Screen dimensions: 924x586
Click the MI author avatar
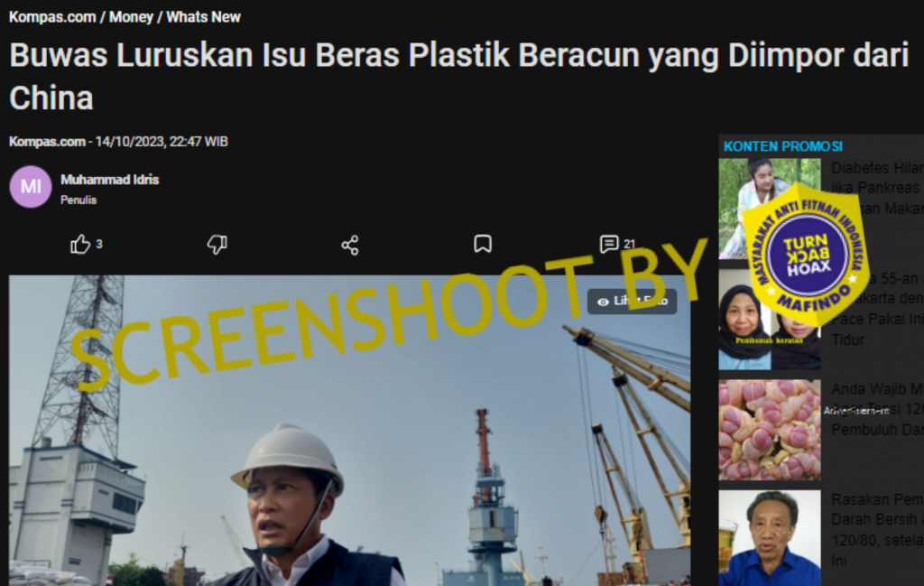[31, 187]
